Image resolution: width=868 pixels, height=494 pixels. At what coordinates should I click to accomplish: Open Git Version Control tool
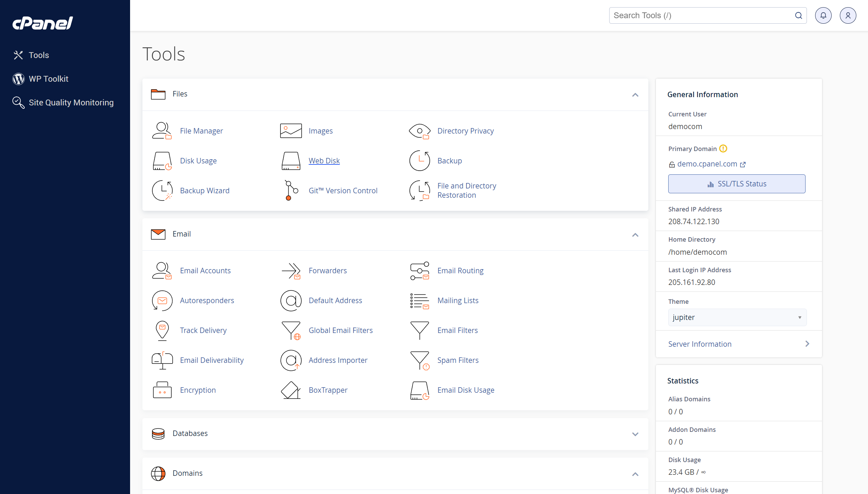(x=343, y=190)
